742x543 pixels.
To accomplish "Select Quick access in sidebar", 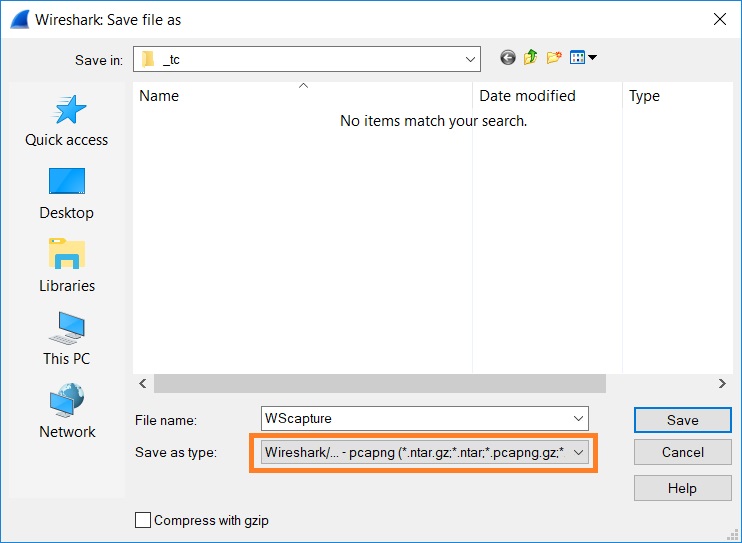I will point(67,121).
